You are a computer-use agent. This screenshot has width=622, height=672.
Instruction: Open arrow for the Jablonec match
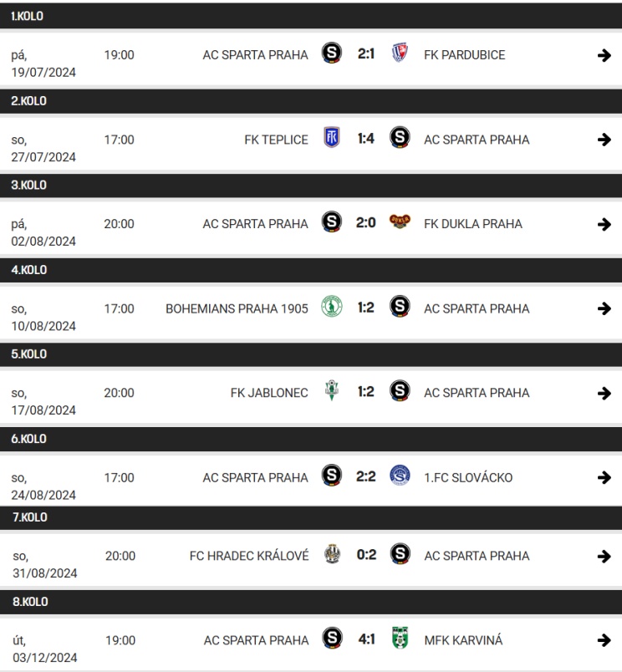(x=604, y=393)
